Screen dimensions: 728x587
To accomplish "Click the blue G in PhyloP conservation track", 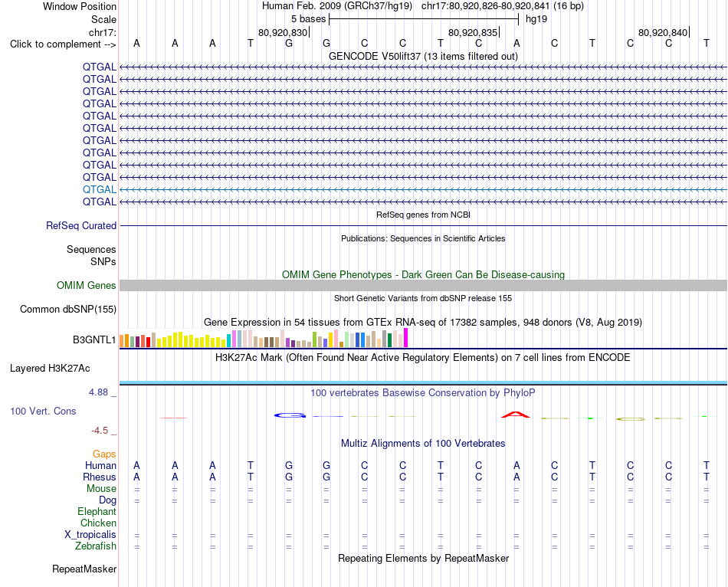I will point(290,415).
